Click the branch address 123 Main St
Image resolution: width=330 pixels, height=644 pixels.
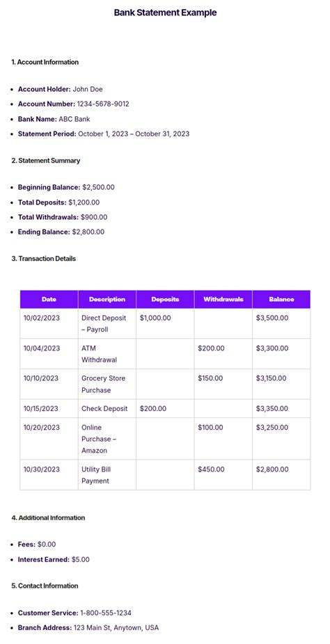116,627
